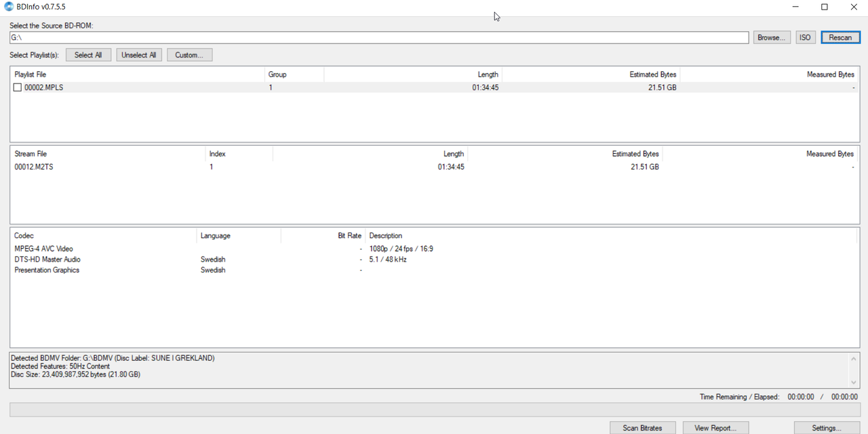The width and height of the screenshot is (868, 434).
Task: Sort playlists by Length column header
Action: pos(413,75)
